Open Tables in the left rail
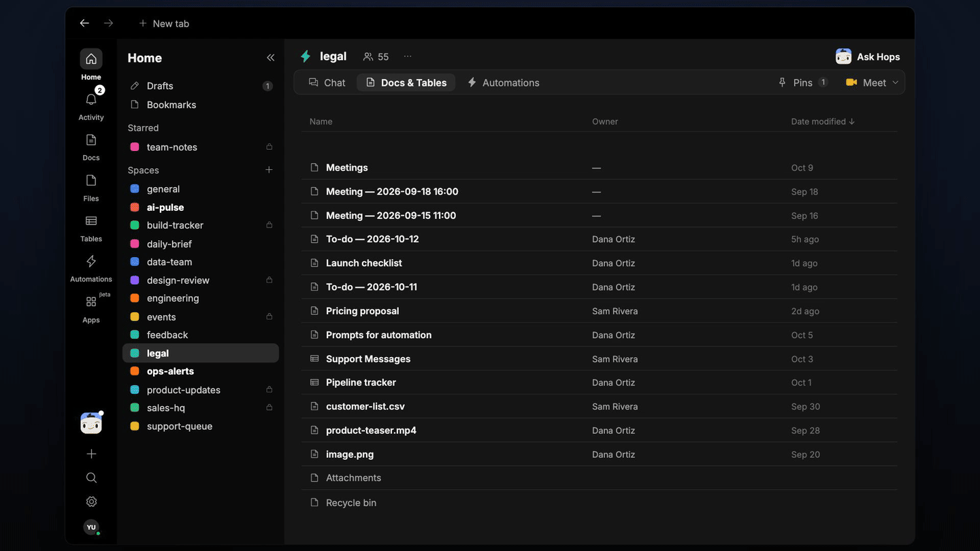Viewport: 980px width, 551px height. click(x=91, y=221)
